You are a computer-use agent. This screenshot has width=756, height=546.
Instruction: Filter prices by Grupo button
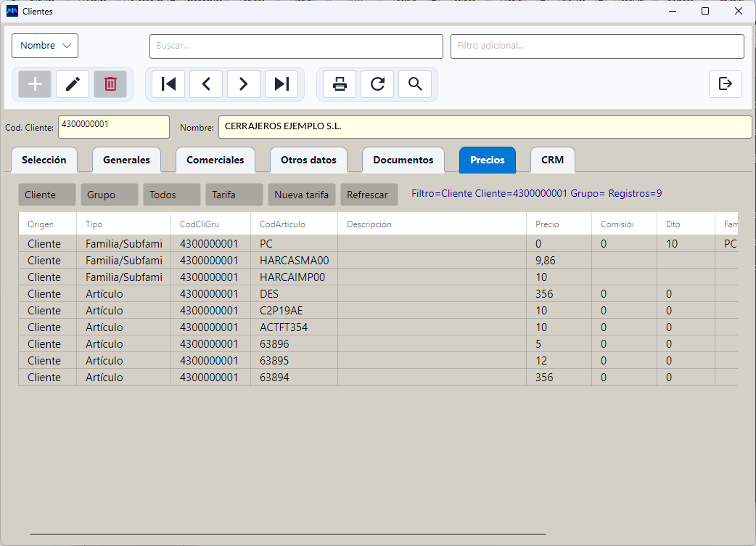click(110, 195)
